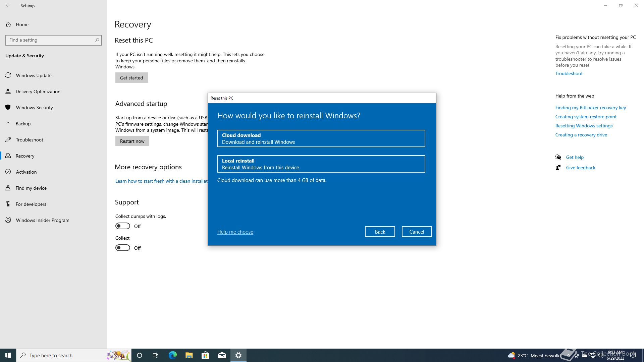644x362 pixels.
Task: Open Cortana from the taskbar
Action: (140, 355)
